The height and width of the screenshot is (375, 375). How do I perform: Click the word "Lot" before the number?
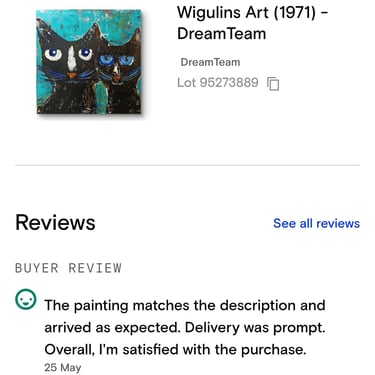[x=186, y=83]
